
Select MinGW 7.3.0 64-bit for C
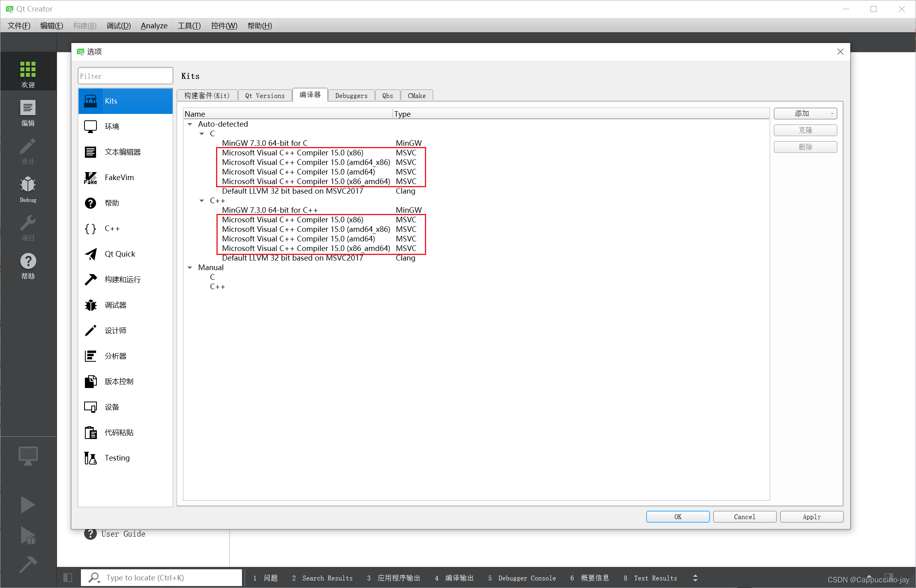coord(265,143)
